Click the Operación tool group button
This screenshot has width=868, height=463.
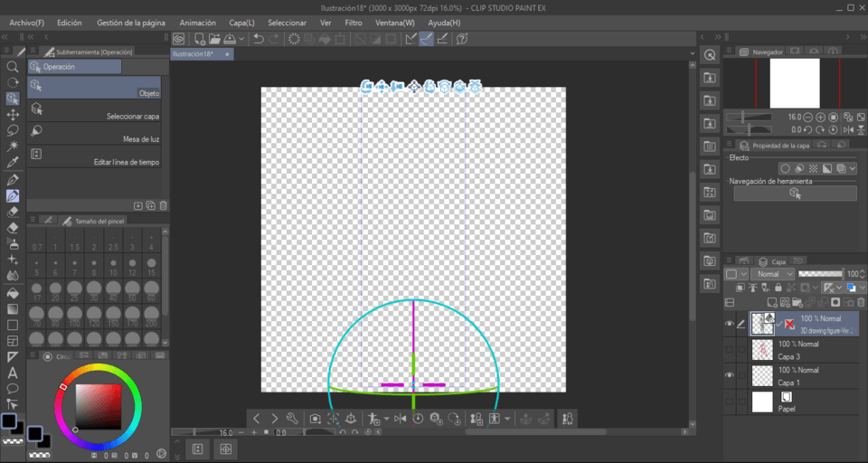[74, 66]
